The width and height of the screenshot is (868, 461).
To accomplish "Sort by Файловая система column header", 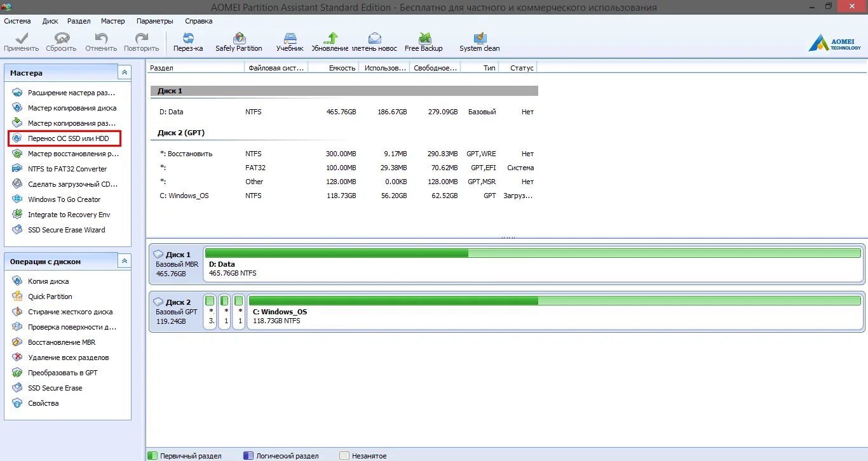I will [x=276, y=67].
